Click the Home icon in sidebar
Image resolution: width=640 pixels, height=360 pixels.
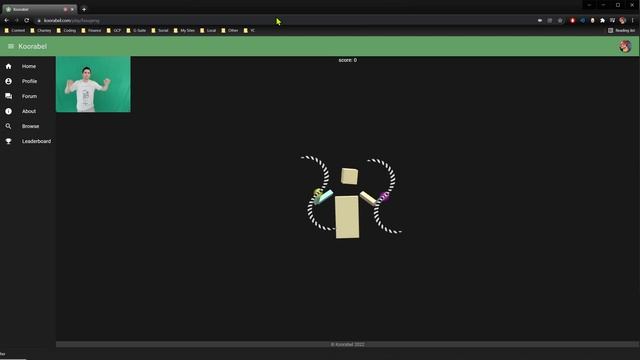(x=9, y=66)
